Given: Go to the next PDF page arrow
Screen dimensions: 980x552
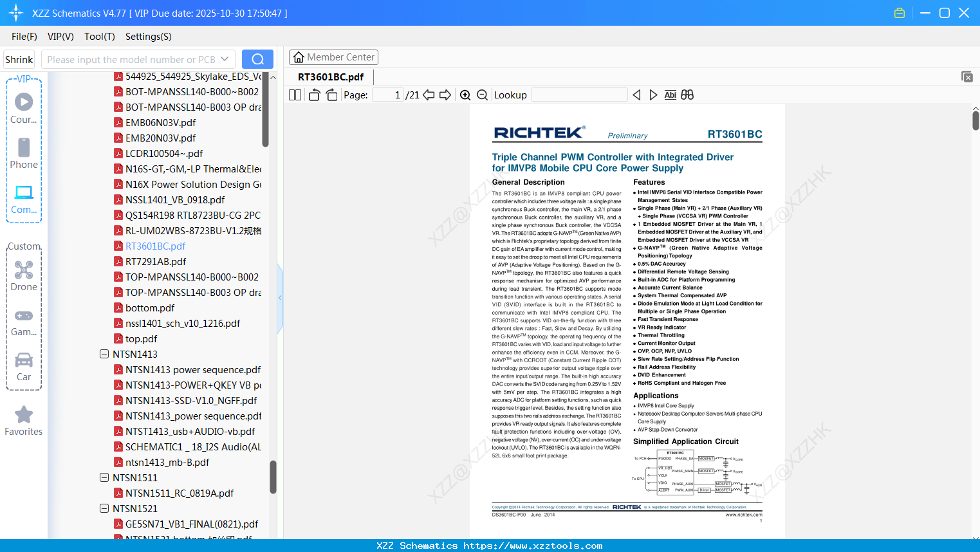Looking at the screenshot, I should tap(445, 95).
